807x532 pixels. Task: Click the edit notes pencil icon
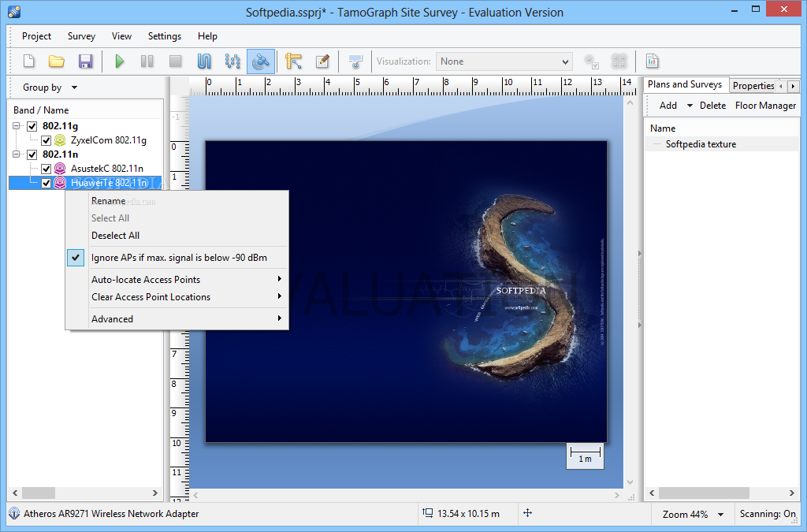(322, 61)
